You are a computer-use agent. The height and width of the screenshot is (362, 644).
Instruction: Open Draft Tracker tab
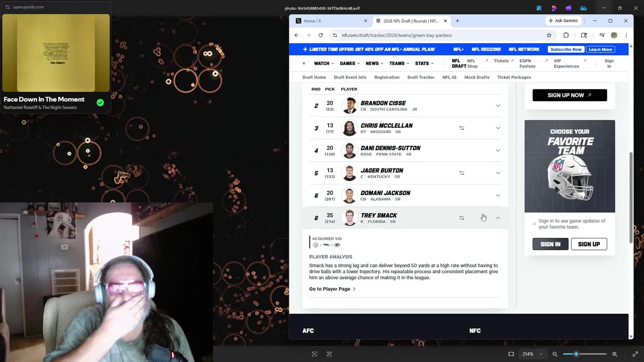[x=421, y=77]
